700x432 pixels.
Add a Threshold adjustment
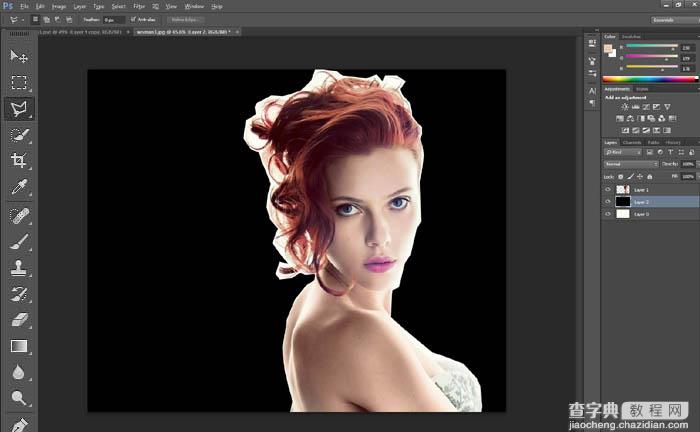pos(646,130)
